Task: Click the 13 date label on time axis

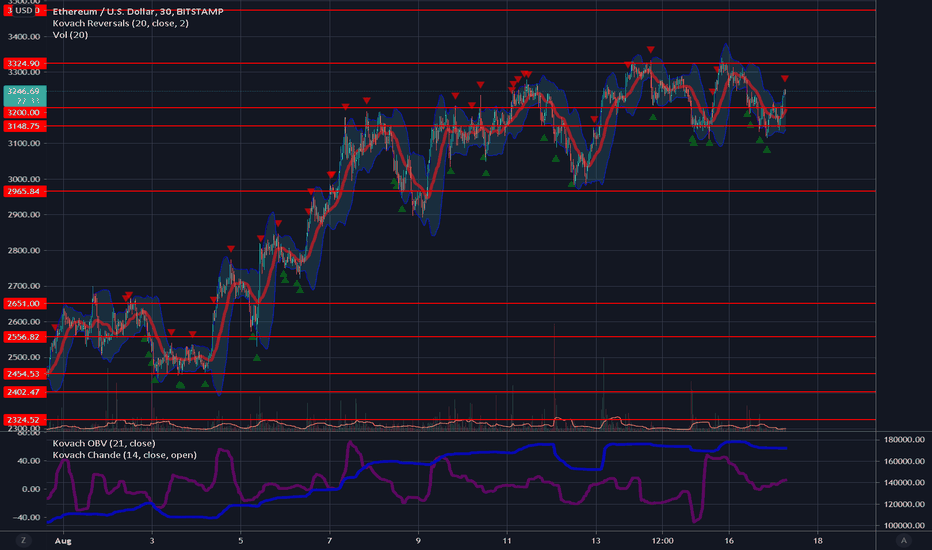Action: tap(596, 540)
